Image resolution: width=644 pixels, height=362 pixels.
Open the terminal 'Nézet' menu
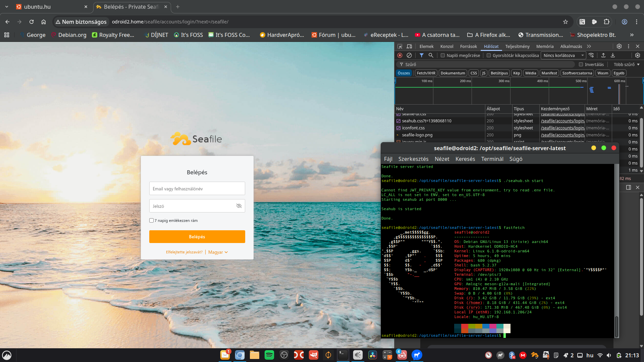(x=442, y=159)
